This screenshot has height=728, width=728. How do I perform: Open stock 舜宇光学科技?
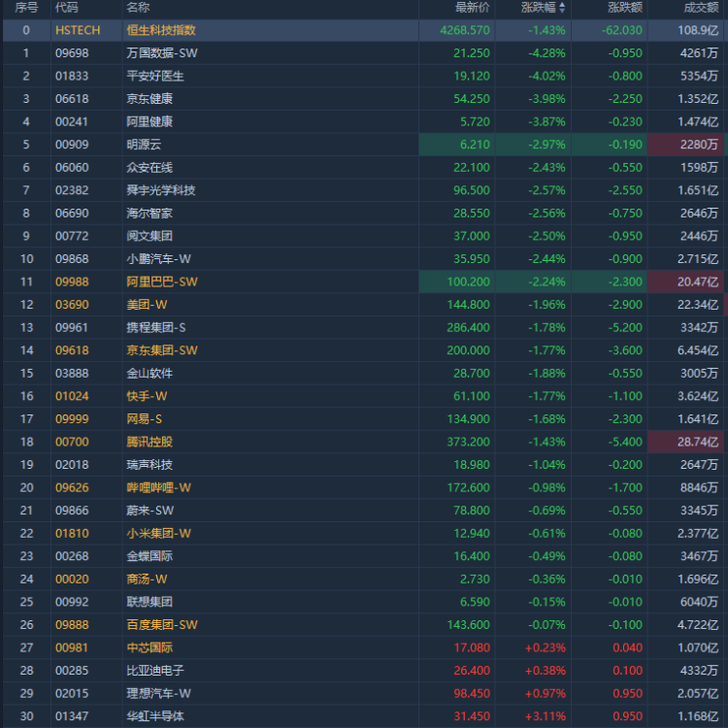tap(160, 190)
